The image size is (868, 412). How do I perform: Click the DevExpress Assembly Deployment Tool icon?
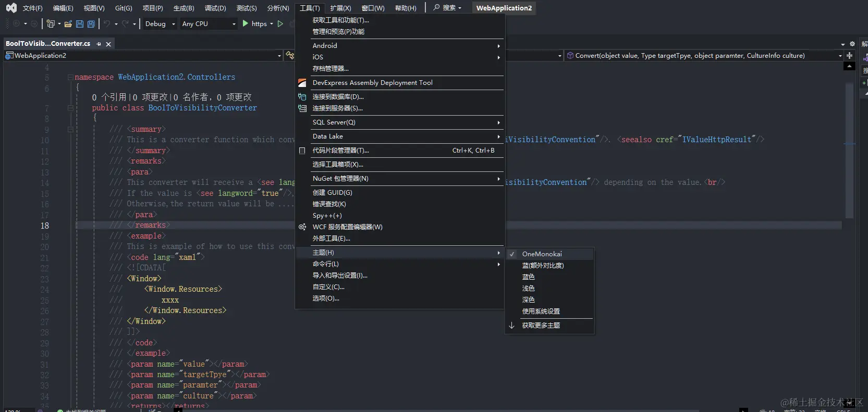pos(302,83)
